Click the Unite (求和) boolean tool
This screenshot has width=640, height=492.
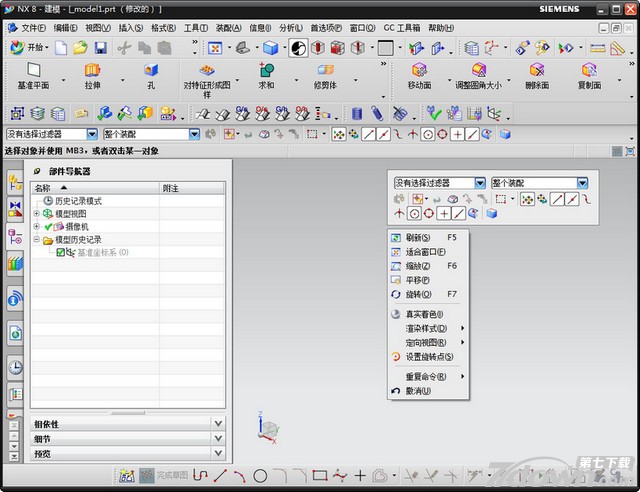266,70
